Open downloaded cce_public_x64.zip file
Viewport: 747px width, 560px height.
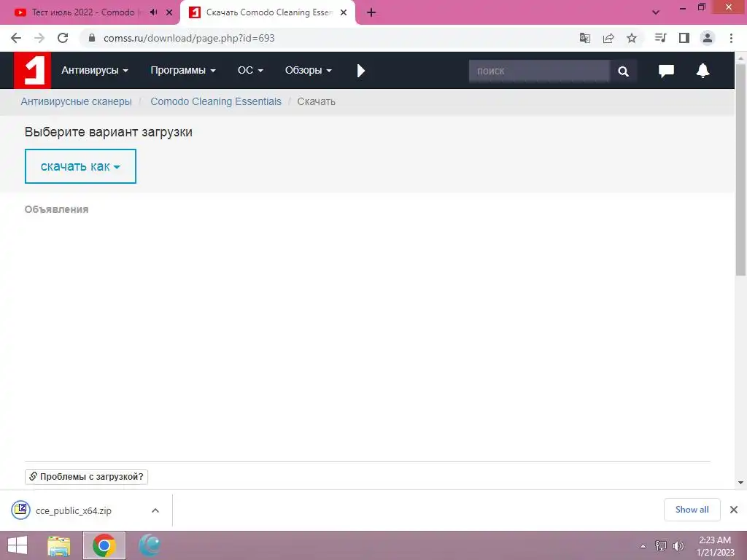74,510
